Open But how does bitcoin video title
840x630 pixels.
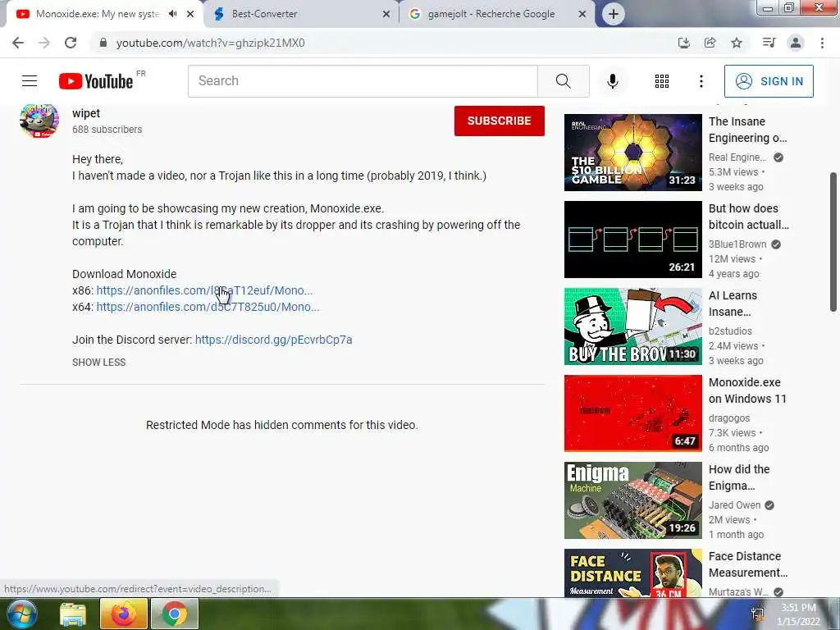[749, 217]
